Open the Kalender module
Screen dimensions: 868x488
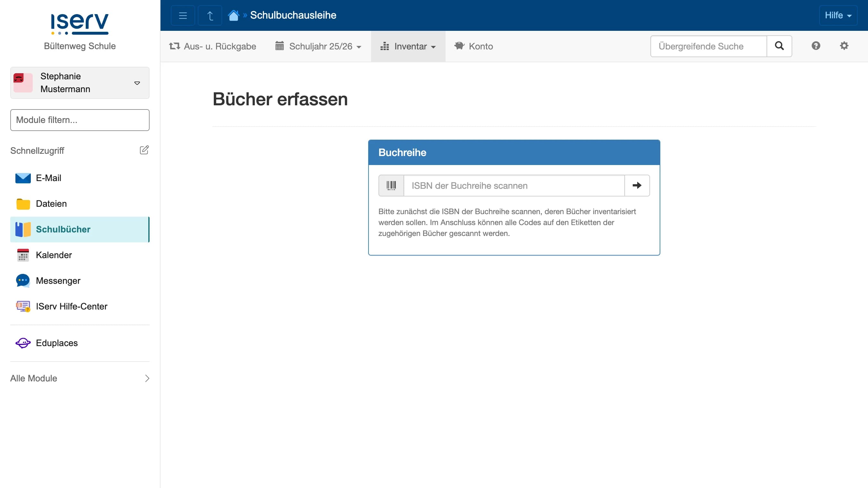[x=54, y=255]
